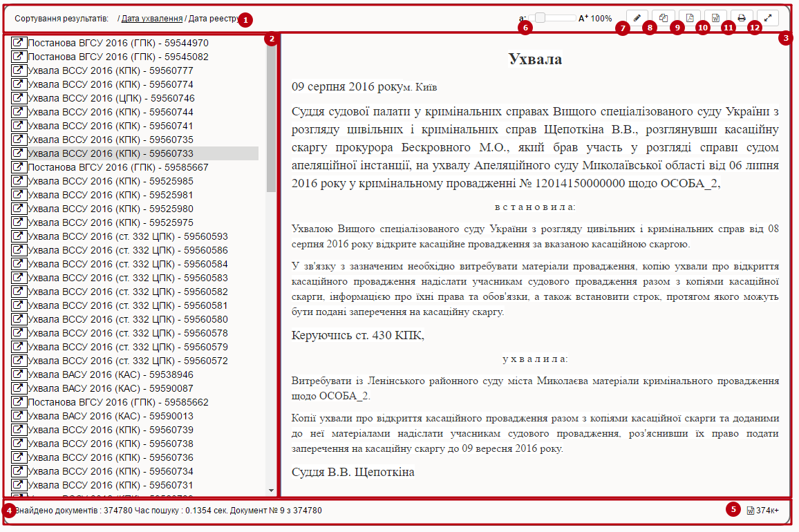Open Постанова ВГСУ 59544970 in new window icon

click(x=19, y=43)
